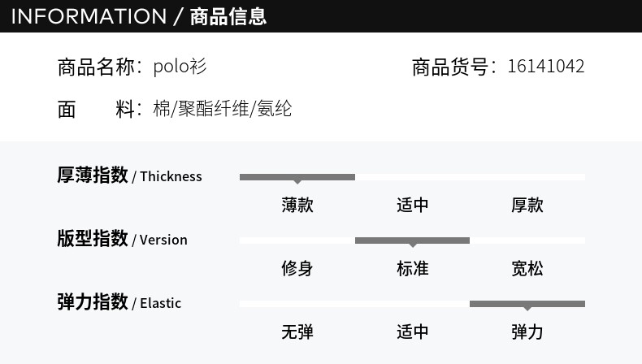The width and height of the screenshot is (642, 364).
Task: Select the 标准 fit option
Action: click(x=412, y=268)
